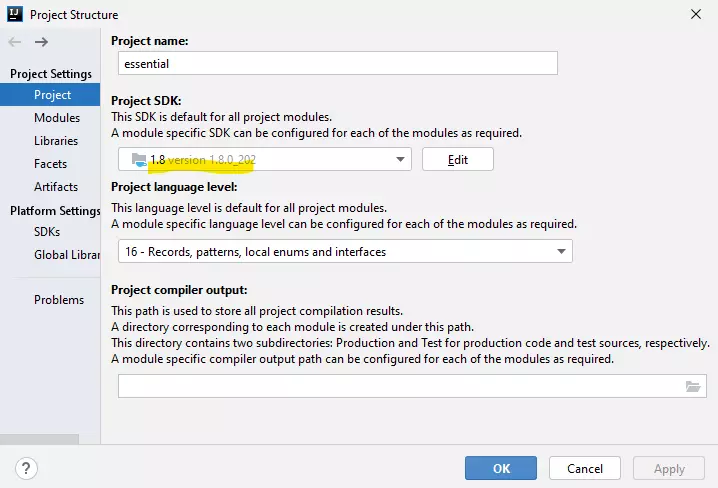Click the browse folder icon in compiler output
This screenshot has width=718, height=488.
[693, 386]
